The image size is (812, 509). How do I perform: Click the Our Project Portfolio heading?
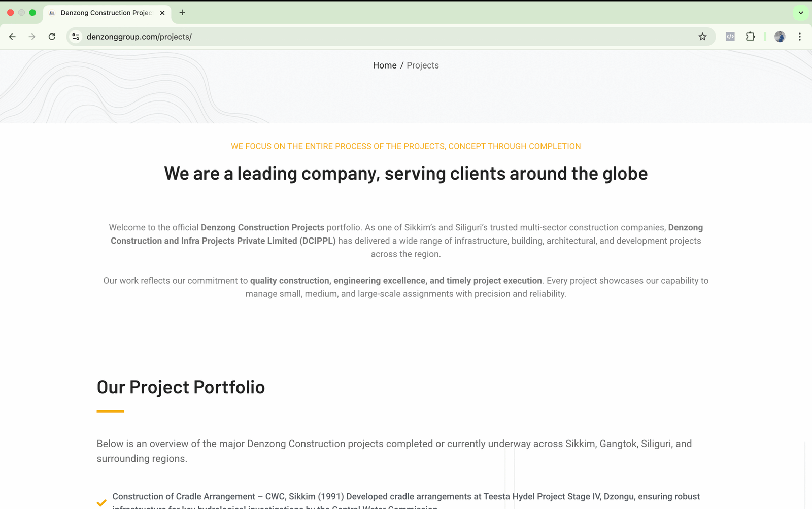click(x=181, y=387)
